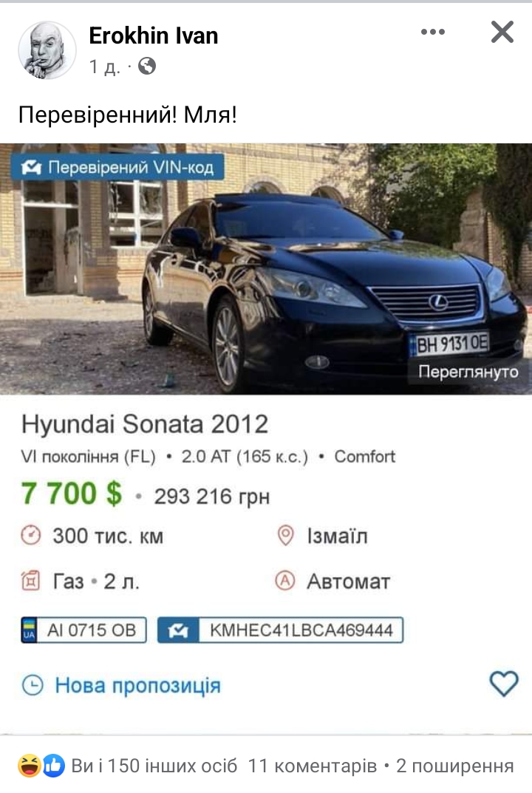
Task: Click the fuel canister icon beside Газ
Action: (x=30, y=581)
